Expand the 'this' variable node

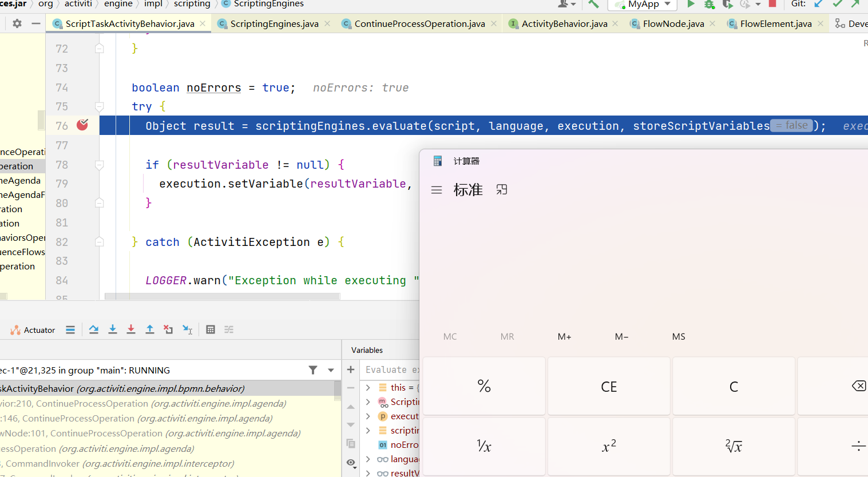click(368, 388)
